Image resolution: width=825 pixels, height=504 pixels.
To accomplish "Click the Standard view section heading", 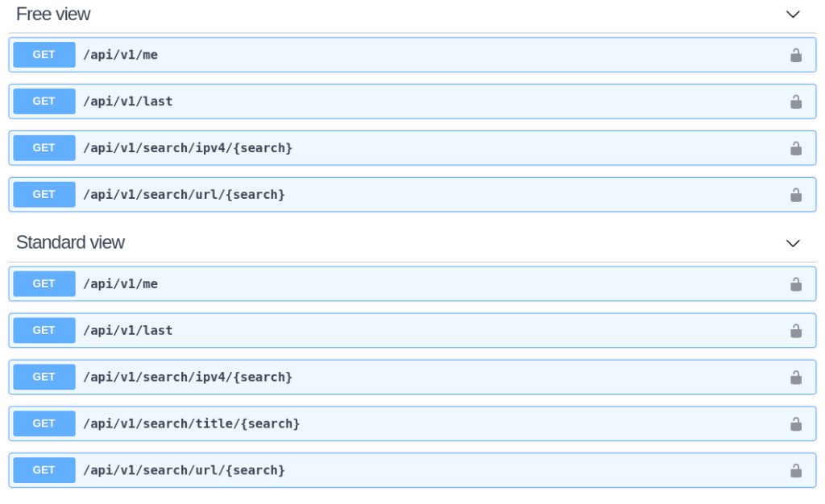I will coord(70,242).
